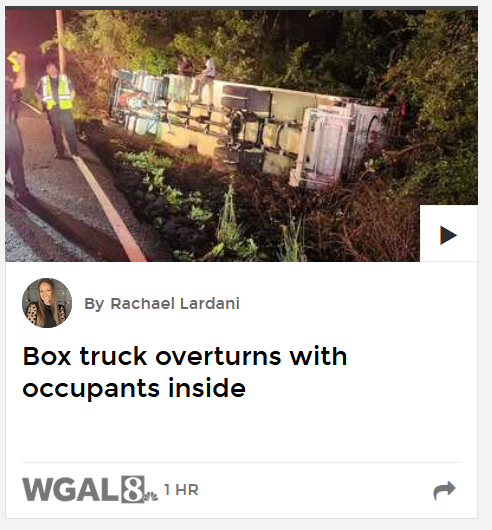This screenshot has height=530, width=492.
Task: Click the number 8 in the WGAL logo
Action: pyautogui.click(x=132, y=489)
